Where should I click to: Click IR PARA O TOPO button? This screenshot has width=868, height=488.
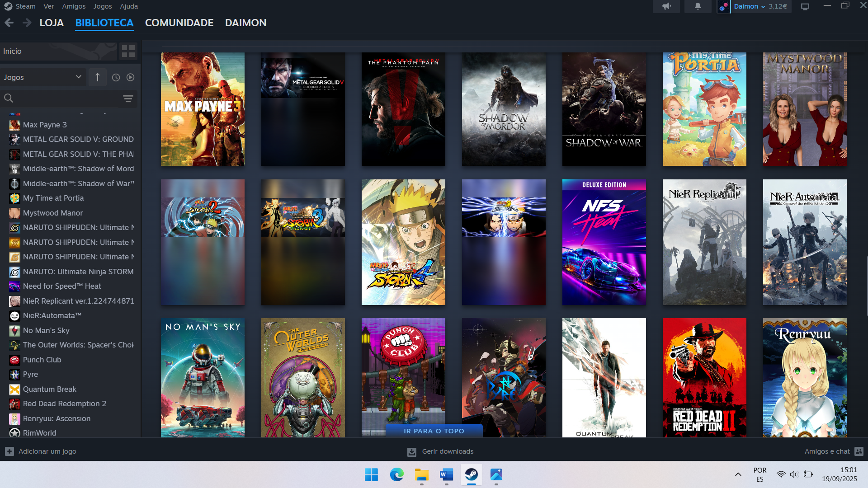pyautogui.click(x=434, y=431)
